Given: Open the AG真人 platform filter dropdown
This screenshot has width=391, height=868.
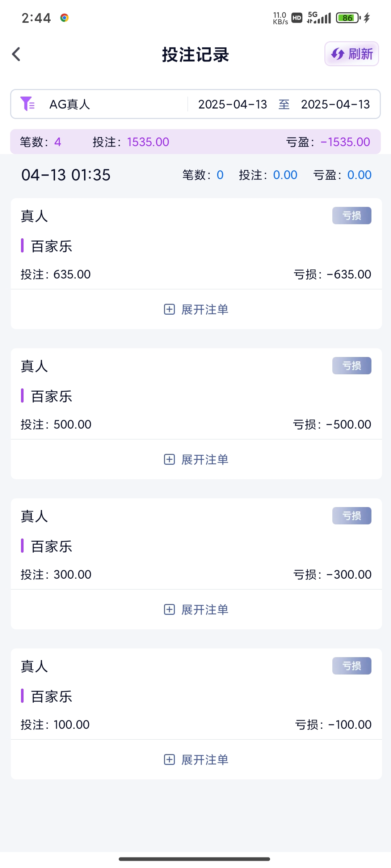Looking at the screenshot, I should [70, 105].
